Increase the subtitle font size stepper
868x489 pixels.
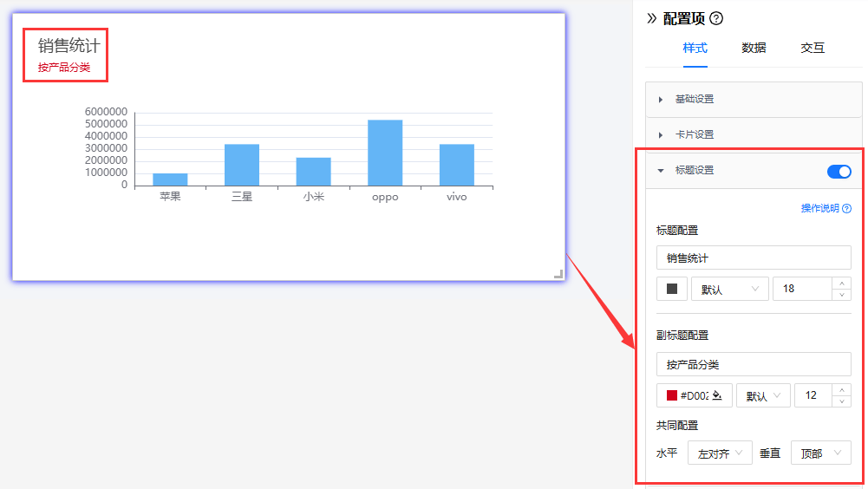click(841, 389)
